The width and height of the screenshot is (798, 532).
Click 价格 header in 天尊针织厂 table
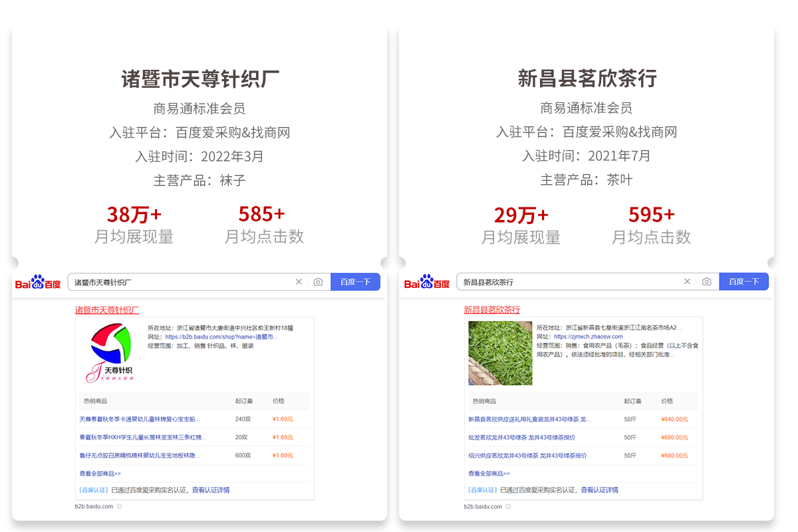pos(278,401)
